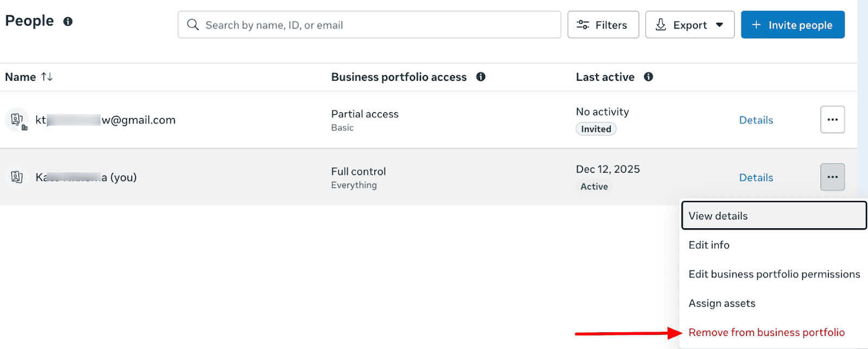Open the Filters panel

click(603, 25)
